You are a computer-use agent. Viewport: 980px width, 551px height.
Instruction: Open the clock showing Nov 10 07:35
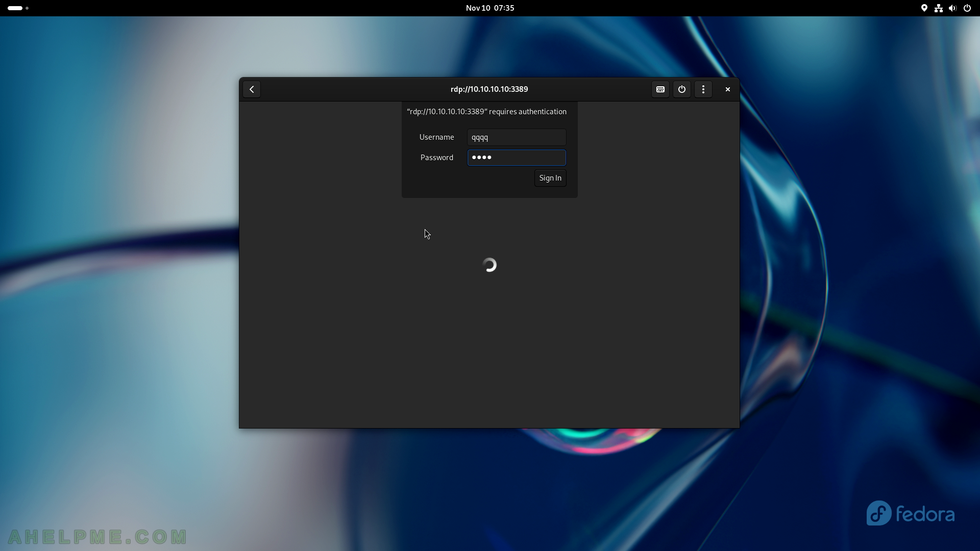click(490, 8)
